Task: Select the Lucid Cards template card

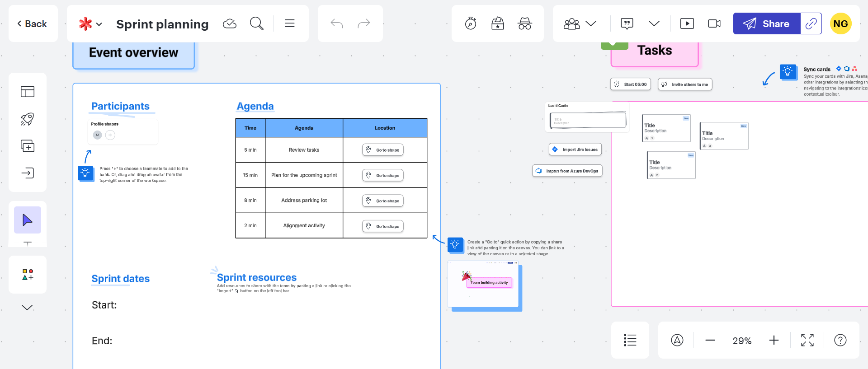Action: [x=588, y=117]
